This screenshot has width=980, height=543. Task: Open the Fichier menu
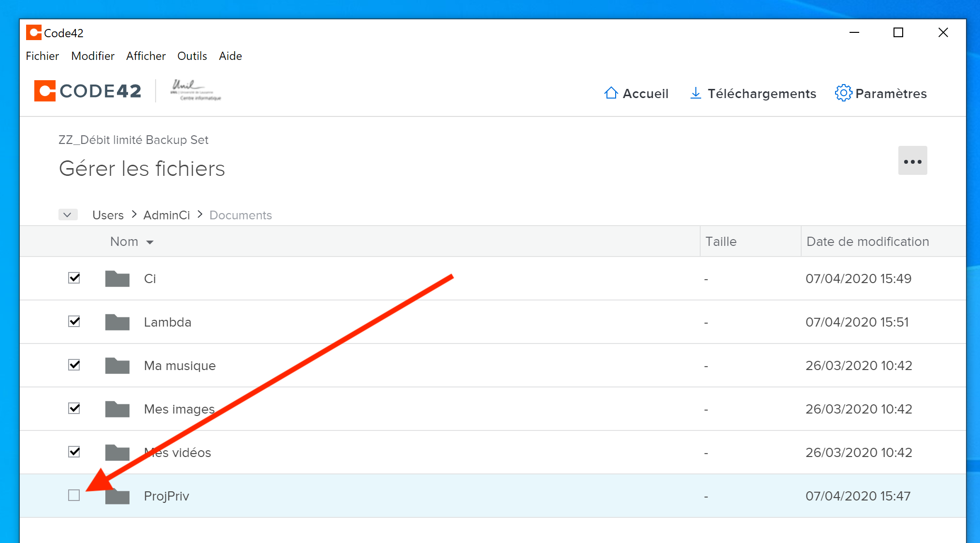tap(42, 56)
